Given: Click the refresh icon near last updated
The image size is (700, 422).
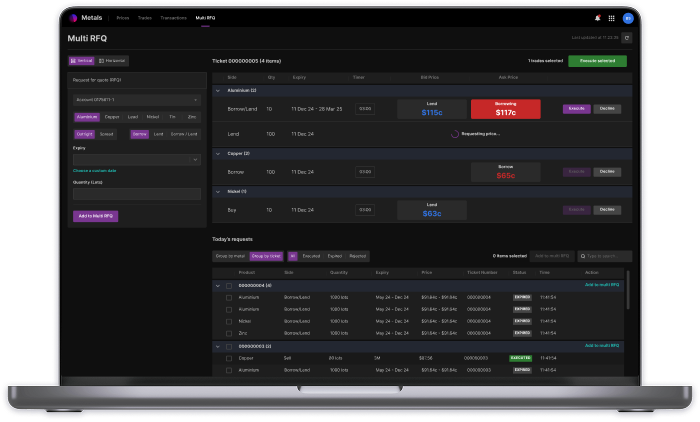Looking at the screenshot, I should click(x=627, y=38).
